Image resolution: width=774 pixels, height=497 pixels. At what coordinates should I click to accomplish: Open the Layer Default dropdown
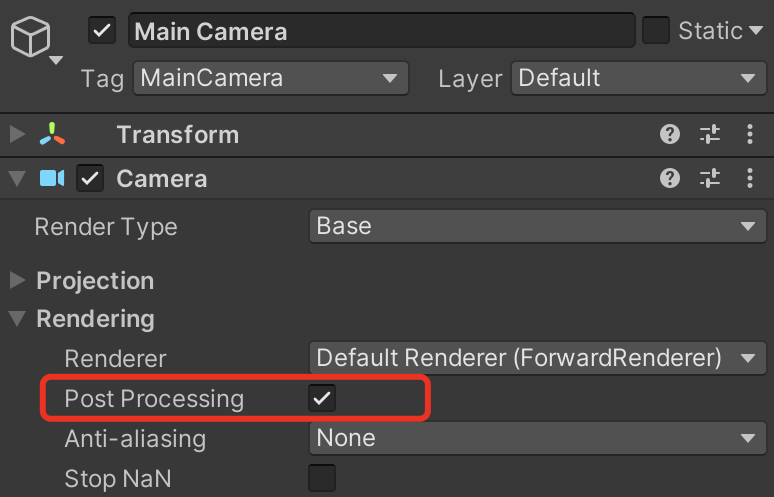point(638,78)
